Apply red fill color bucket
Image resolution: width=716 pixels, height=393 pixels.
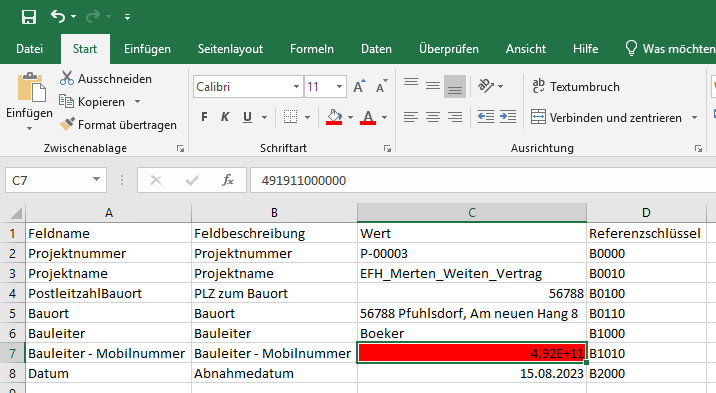pyautogui.click(x=334, y=117)
